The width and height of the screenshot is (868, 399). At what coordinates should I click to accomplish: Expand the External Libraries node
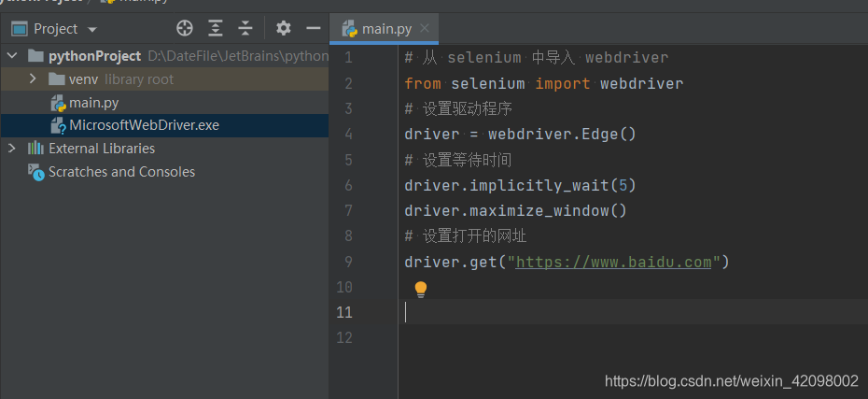point(12,149)
